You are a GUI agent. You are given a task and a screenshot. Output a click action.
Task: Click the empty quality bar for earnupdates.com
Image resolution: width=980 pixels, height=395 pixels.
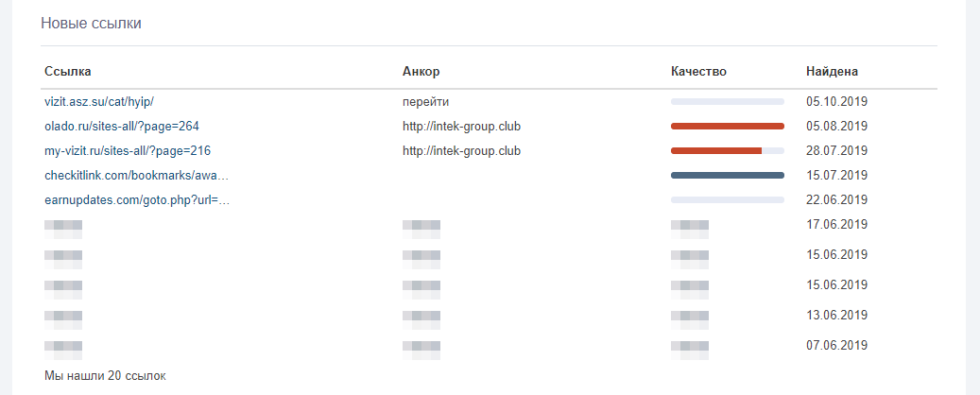728,200
